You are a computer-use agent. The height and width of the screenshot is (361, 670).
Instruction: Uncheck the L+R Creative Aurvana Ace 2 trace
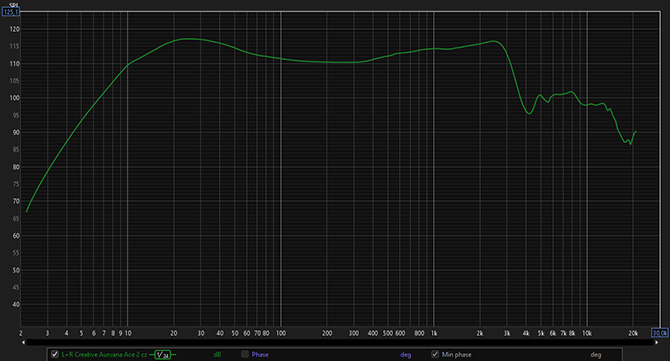coord(55,354)
